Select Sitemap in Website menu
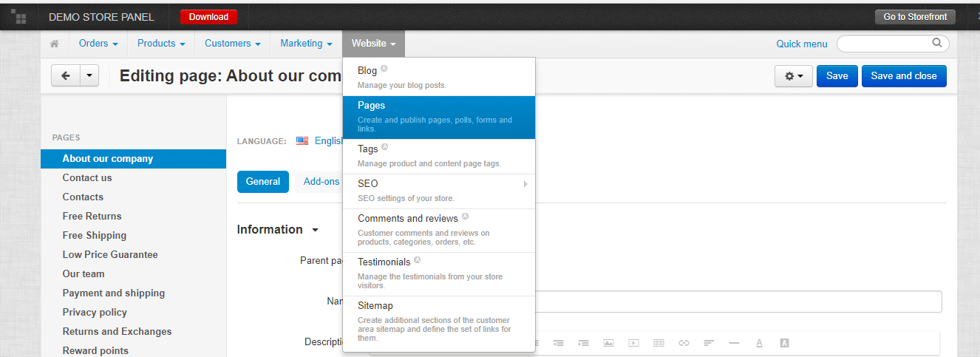Viewport: 980px width, 357px height. 439,322
